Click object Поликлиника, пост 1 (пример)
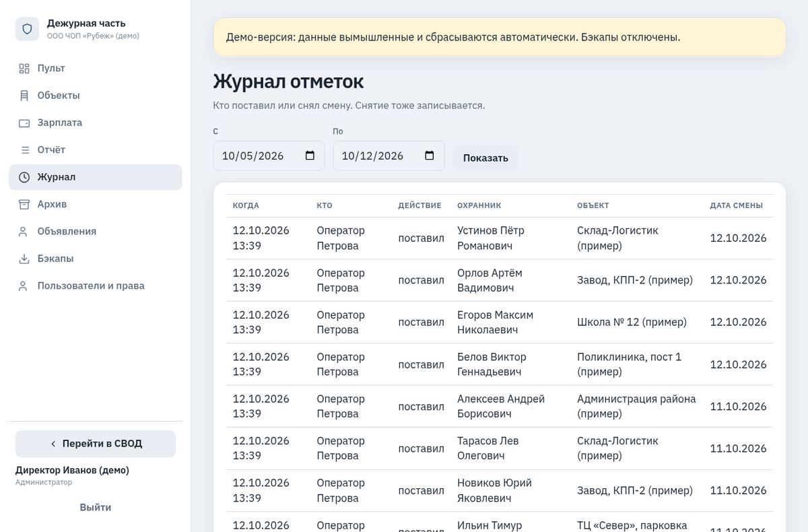 tap(630, 364)
